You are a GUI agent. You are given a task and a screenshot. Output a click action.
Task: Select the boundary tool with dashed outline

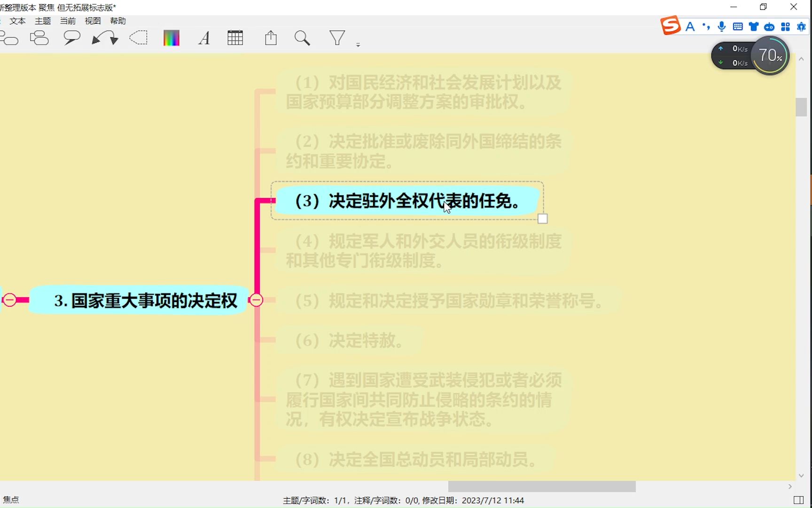(138, 38)
